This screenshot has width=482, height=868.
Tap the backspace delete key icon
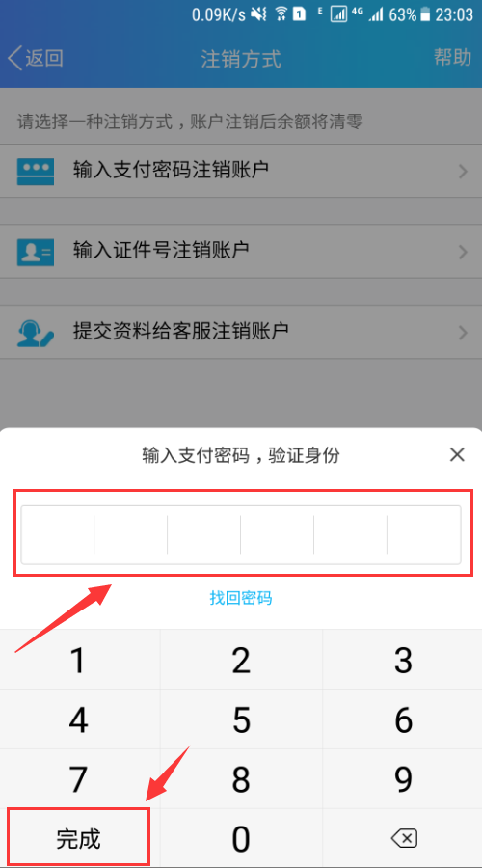(403, 839)
